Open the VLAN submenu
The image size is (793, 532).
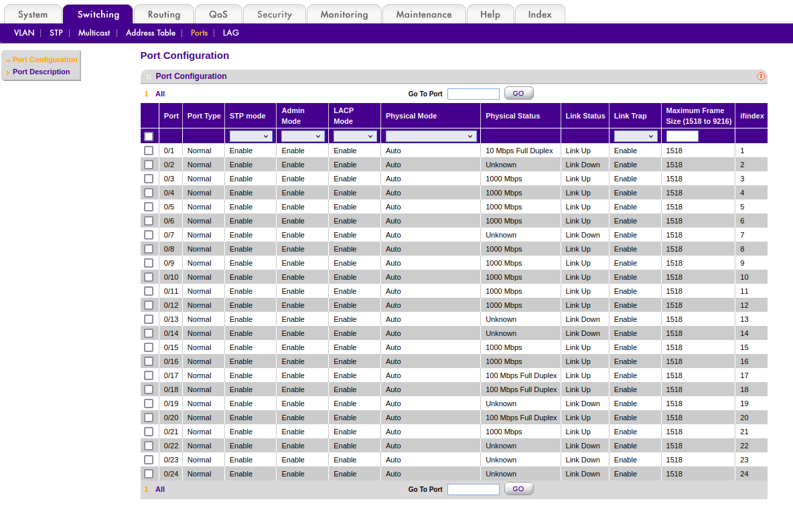point(24,33)
